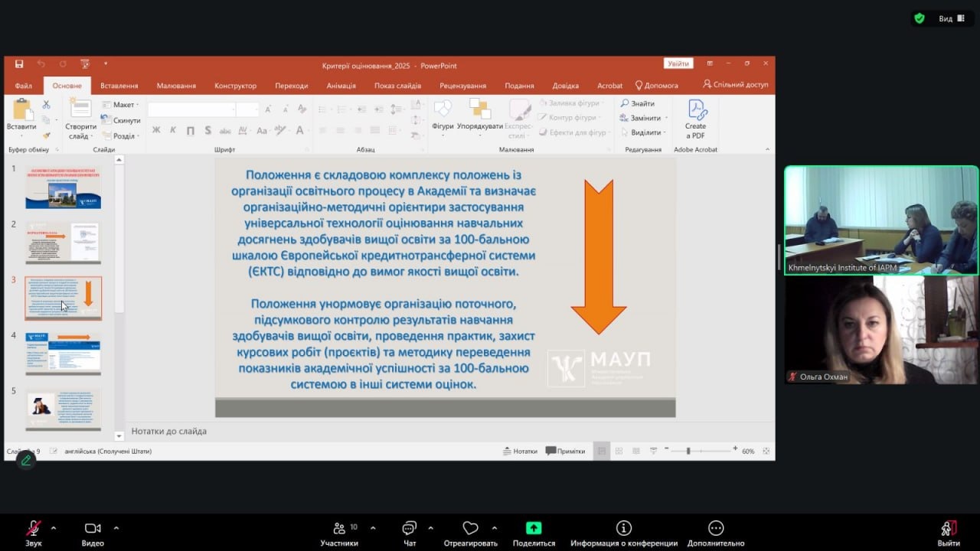Click the green annotation pencil icon
The height and width of the screenshot is (551, 980).
26,460
